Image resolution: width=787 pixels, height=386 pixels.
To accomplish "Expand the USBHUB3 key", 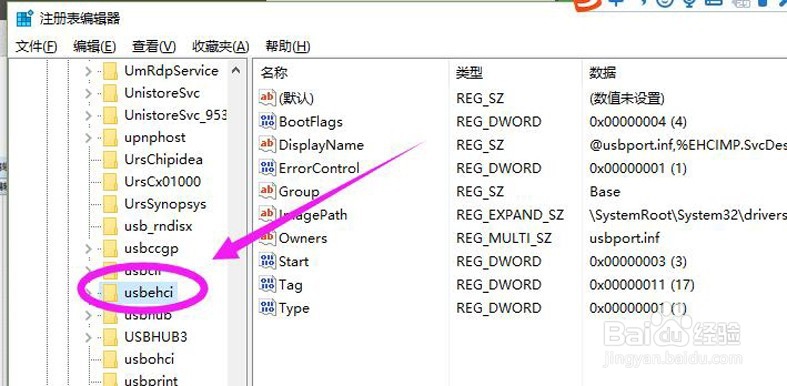I will click(88, 336).
